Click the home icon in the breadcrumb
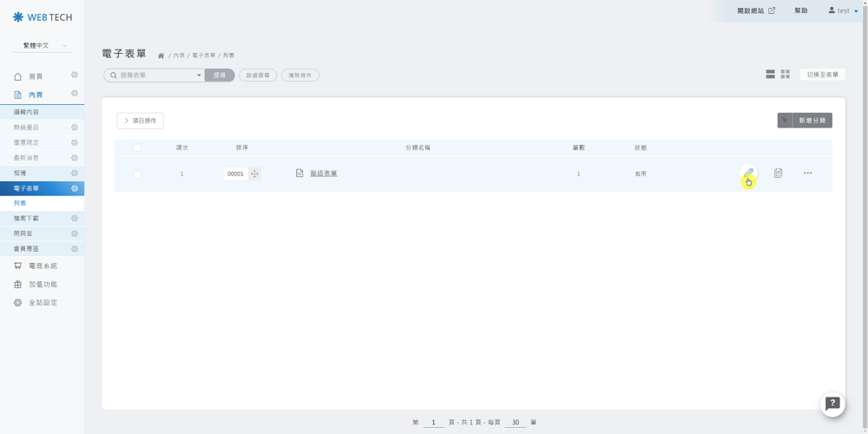This screenshot has height=434, width=868. click(161, 56)
